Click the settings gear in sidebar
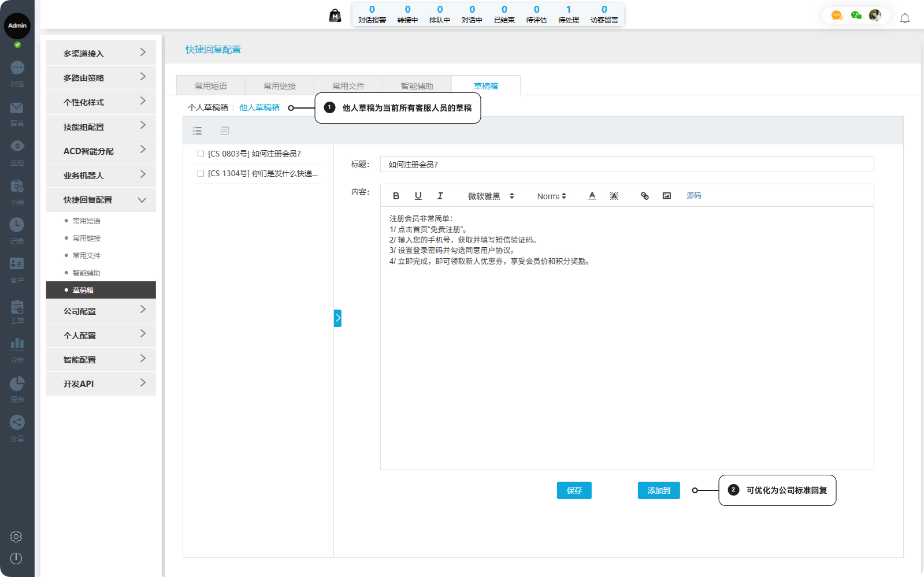 [x=16, y=537]
